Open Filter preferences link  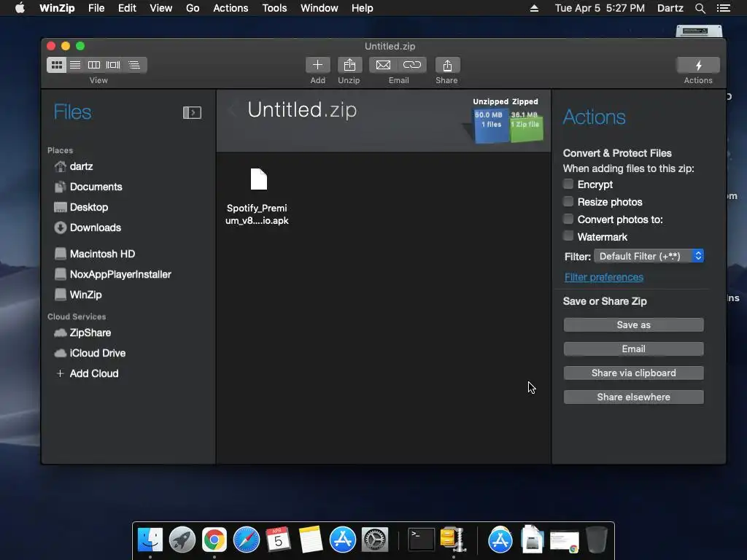(603, 277)
